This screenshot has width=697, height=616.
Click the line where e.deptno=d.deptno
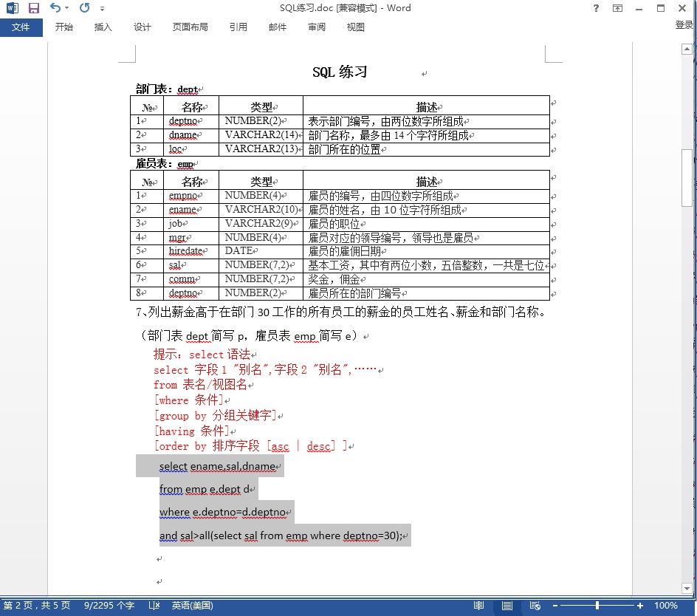point(222,513)
